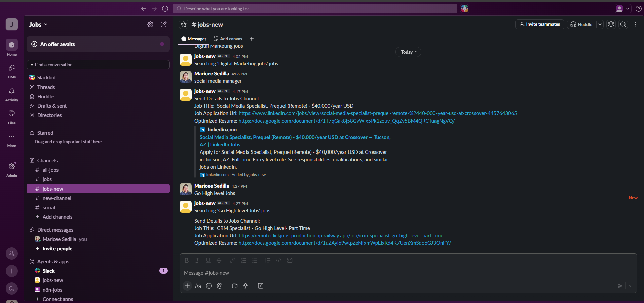Open history clock icon
The height and width of the screenshot is (303, 644).
[165, 9]
